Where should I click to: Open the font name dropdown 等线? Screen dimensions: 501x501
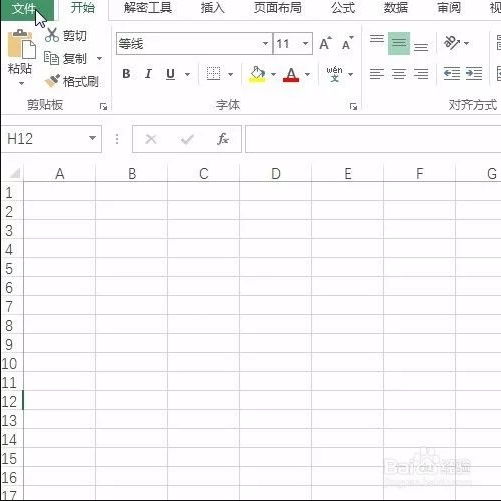[265, 43]
